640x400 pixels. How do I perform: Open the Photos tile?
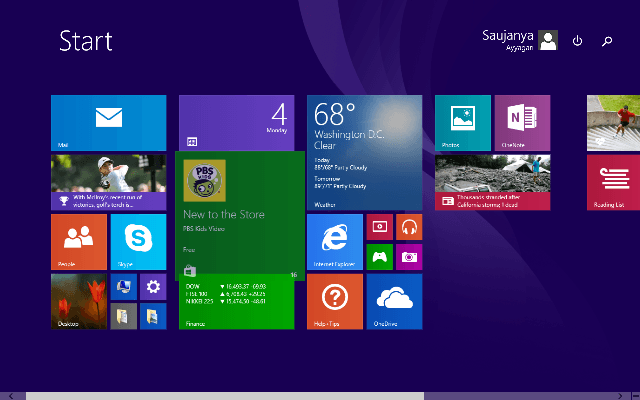(463, 123)
